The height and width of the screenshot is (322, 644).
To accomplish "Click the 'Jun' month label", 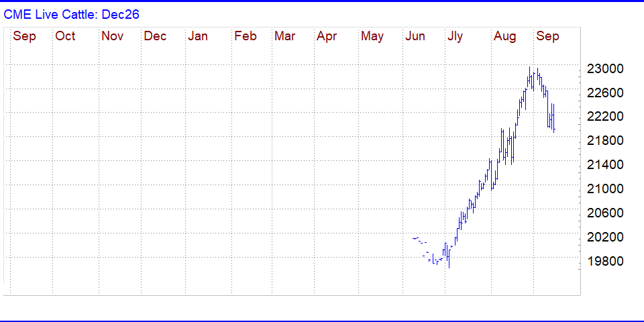I will pos(415,36).
